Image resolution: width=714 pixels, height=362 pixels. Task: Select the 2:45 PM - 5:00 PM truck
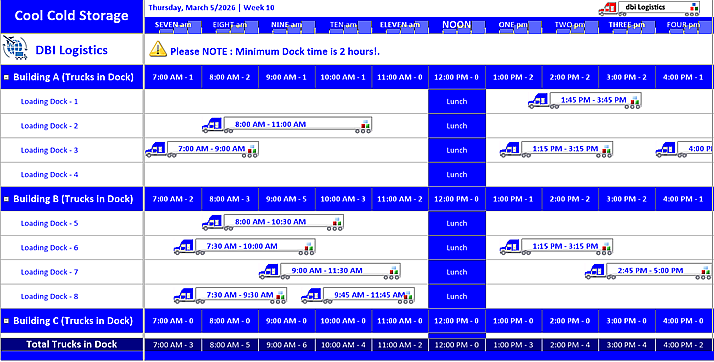(x=648, y=271)
